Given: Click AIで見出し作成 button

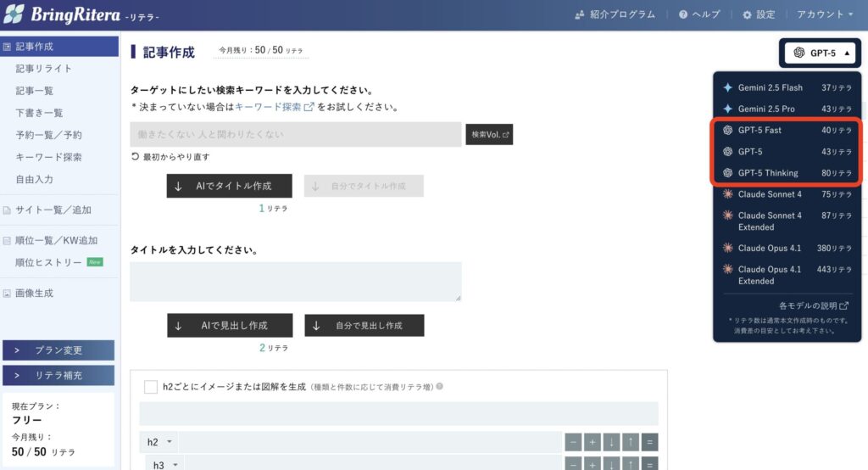Looking at the screenshot, I should tap(230, 325).
